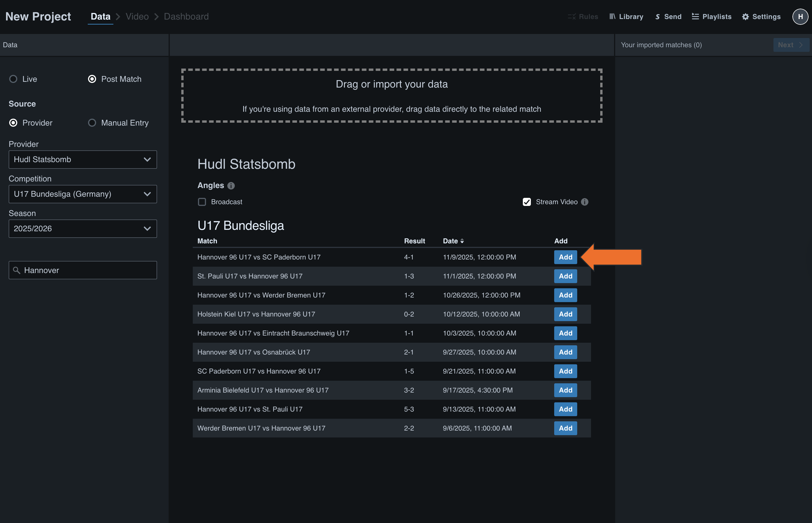Click the Date column header text
The image size is (812, 523).
click(450, 241)
